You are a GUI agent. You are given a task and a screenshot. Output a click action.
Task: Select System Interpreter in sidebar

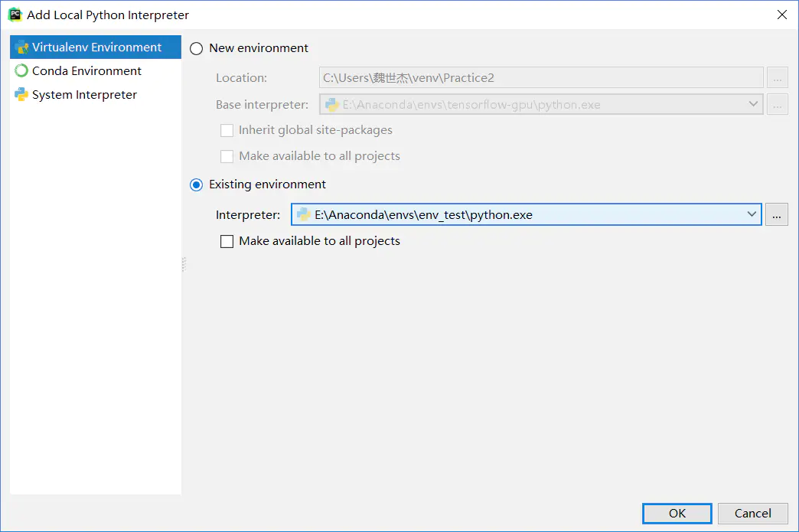(96, 95)
